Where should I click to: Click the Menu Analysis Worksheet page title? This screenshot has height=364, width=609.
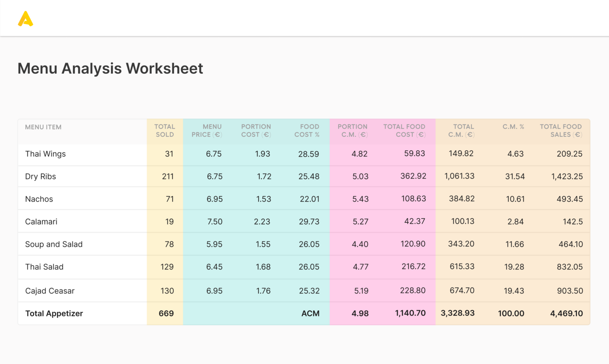[x=110, y=68]
